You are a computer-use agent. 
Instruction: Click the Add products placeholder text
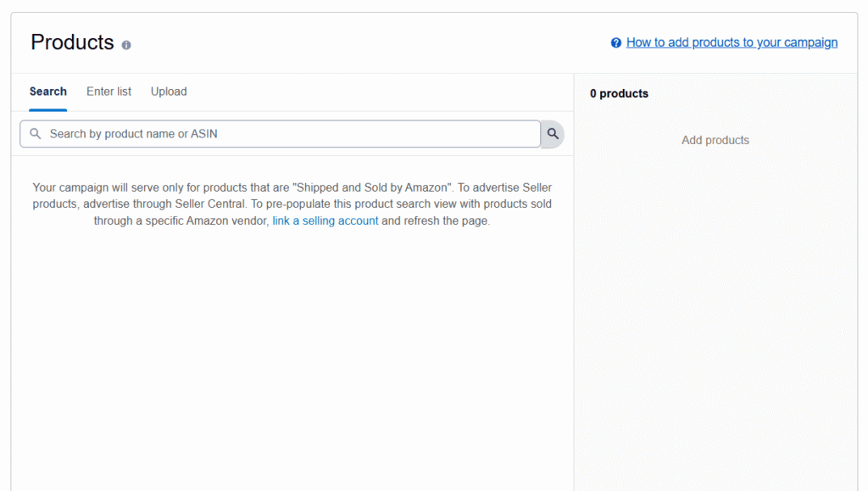point(715,140)
